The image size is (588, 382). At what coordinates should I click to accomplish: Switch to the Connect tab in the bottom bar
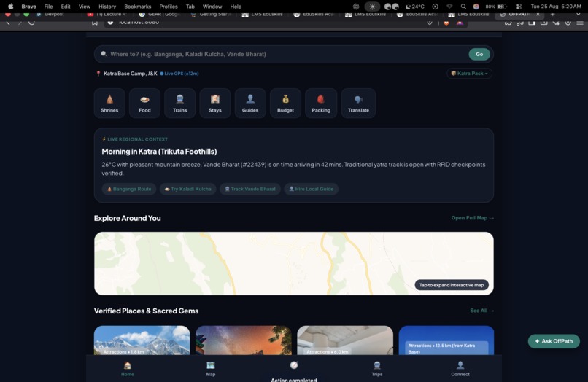460,368
